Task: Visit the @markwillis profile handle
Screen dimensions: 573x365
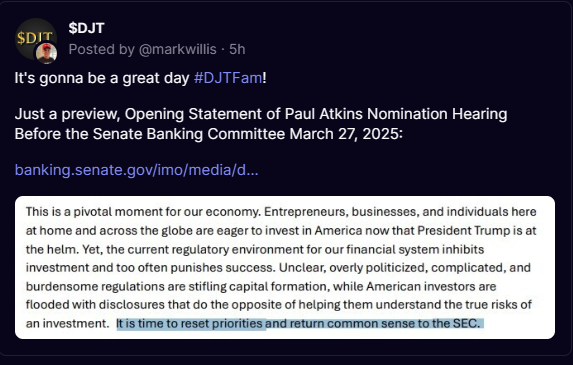Action: tap(178, 49)
